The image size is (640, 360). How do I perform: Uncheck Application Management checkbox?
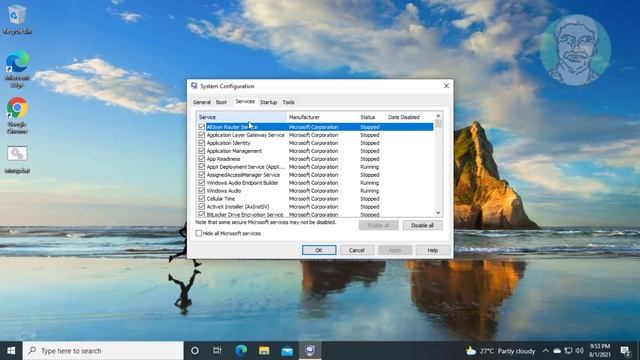201,151
